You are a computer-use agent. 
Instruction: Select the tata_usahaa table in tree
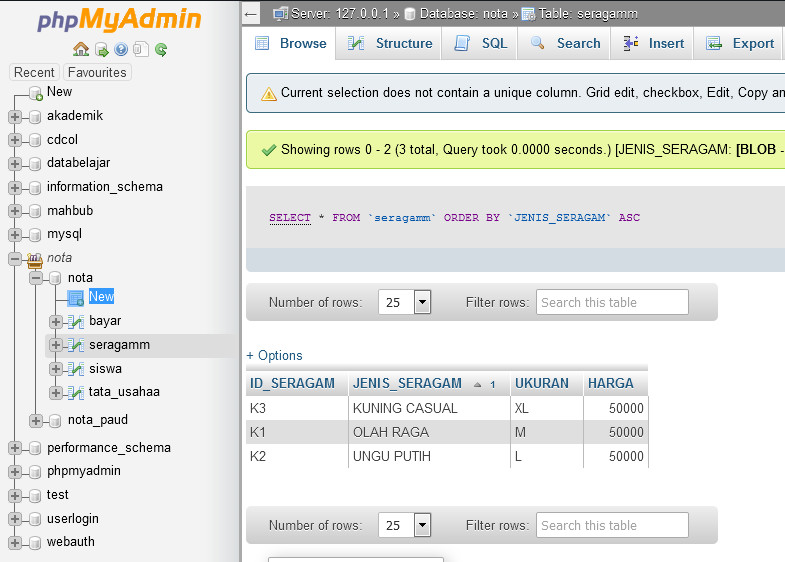pyautogui.click(x=124, y=392)
